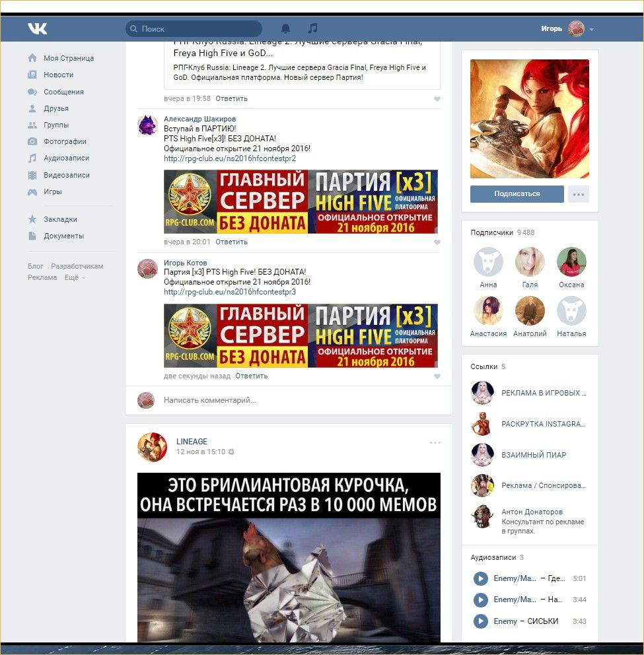Screen dimensions: 644x655
Task: Open LINEAGE post avatar
Action: [x=152, y=447]
